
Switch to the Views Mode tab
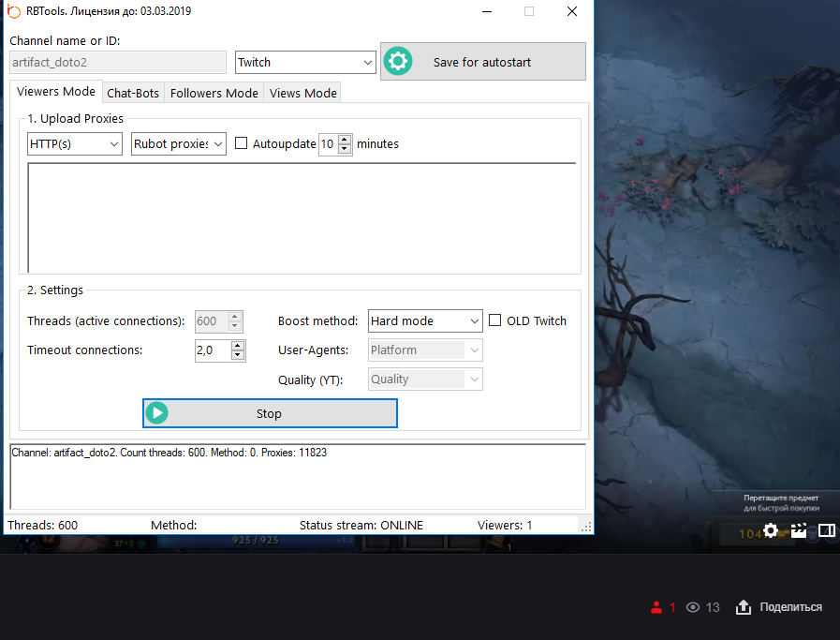[x=302, y=93]
